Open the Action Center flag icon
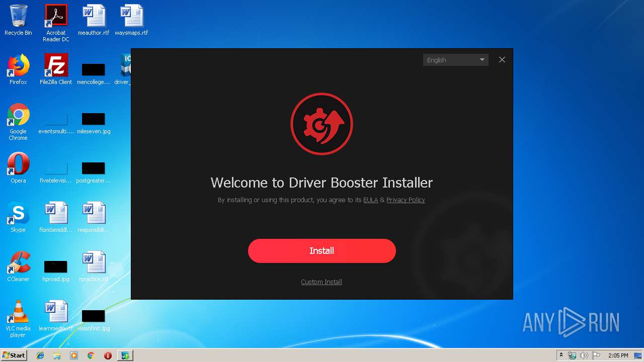 click(596, 355)
